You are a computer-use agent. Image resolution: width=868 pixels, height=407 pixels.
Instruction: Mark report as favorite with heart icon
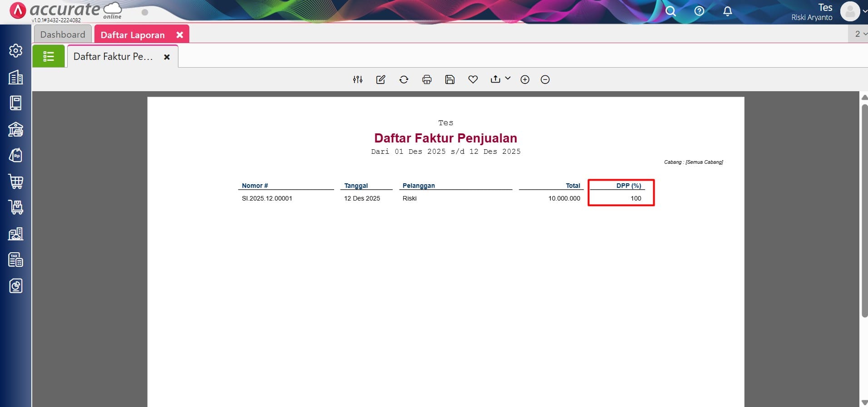click(473, 80)
